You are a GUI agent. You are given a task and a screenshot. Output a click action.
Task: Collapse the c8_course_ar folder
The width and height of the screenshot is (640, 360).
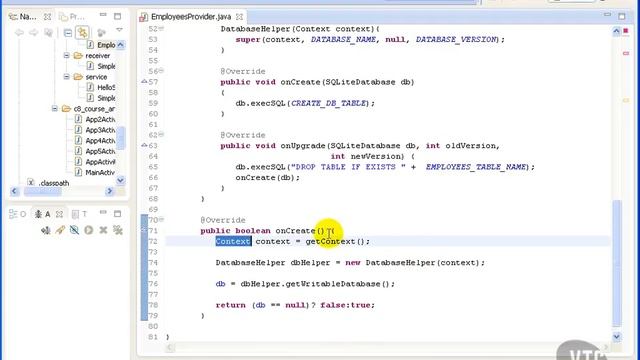(55, 109)
